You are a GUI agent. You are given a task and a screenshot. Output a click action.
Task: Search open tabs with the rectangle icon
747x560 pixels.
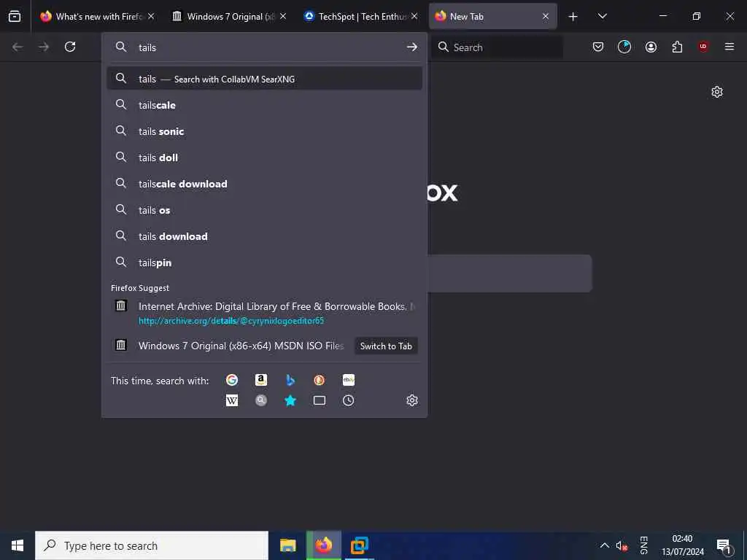tap(320, 400)
